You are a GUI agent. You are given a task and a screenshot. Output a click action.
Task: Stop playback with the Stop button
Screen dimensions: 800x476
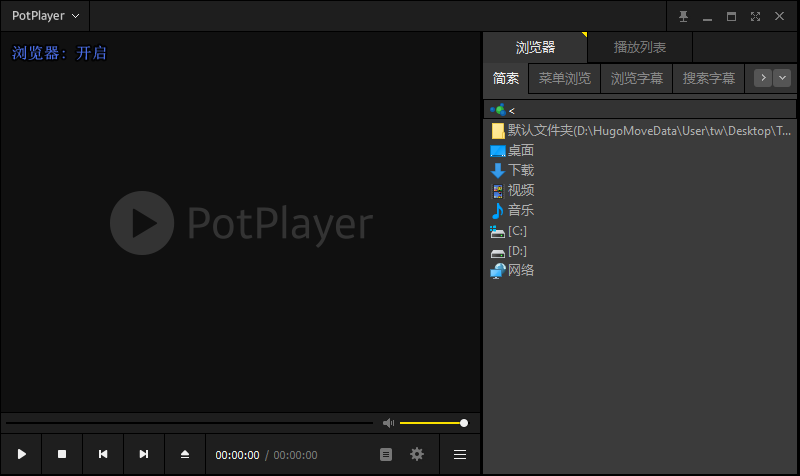[62, 454]
